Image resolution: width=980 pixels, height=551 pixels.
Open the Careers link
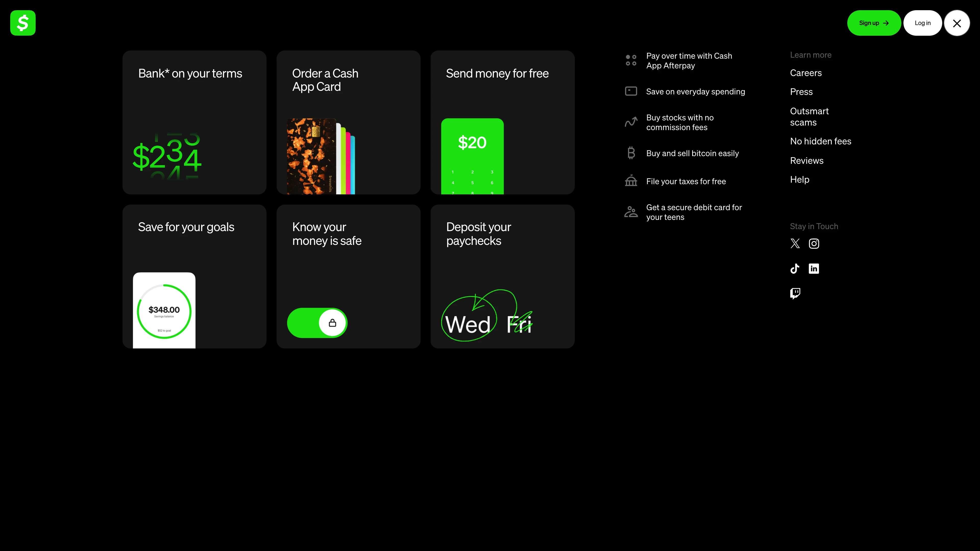pos(806,73)
